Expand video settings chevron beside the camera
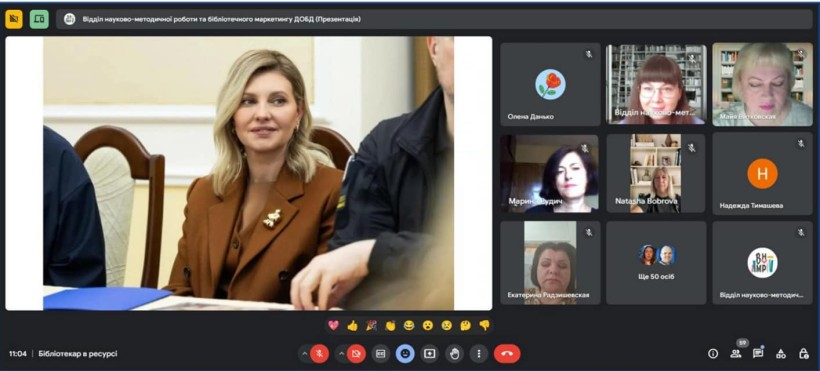 pyautogui.click(x=341, y=354)
